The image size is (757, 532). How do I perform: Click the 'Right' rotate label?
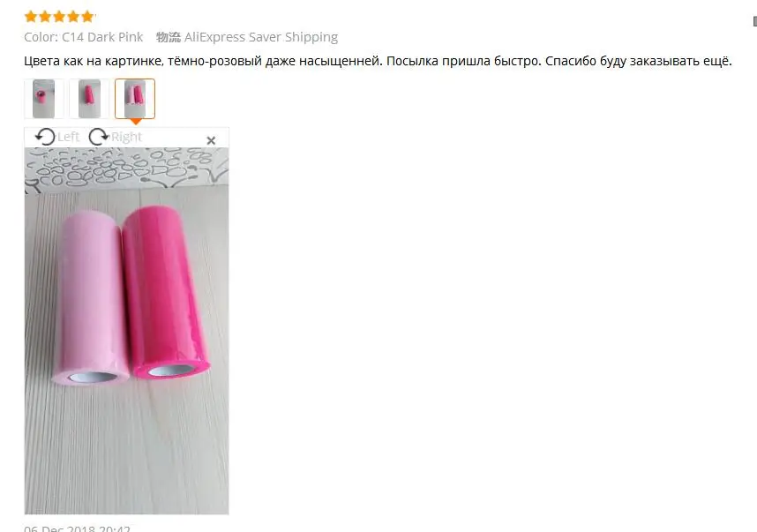click(126, 137)
